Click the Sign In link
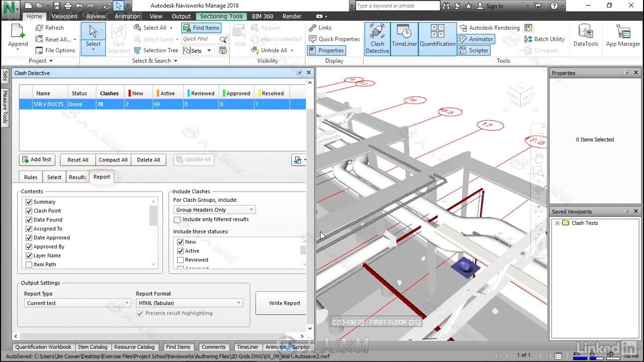 coord(491,6)
